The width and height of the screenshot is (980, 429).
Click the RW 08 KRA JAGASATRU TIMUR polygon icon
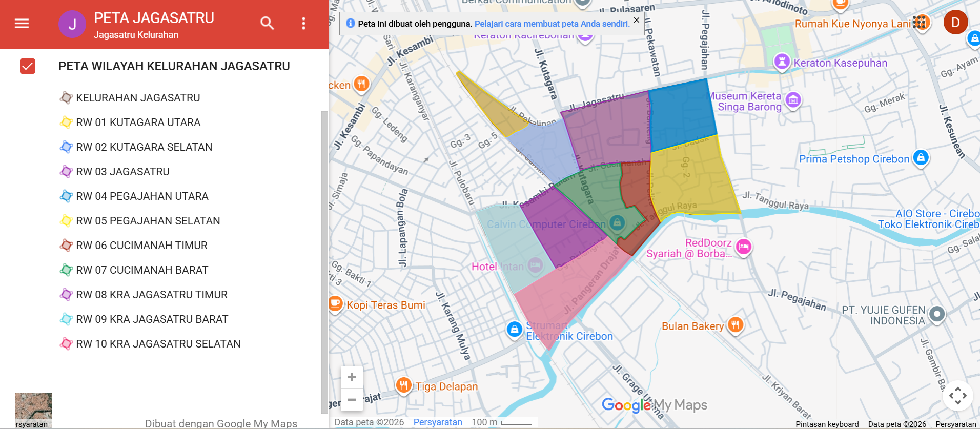66,294
